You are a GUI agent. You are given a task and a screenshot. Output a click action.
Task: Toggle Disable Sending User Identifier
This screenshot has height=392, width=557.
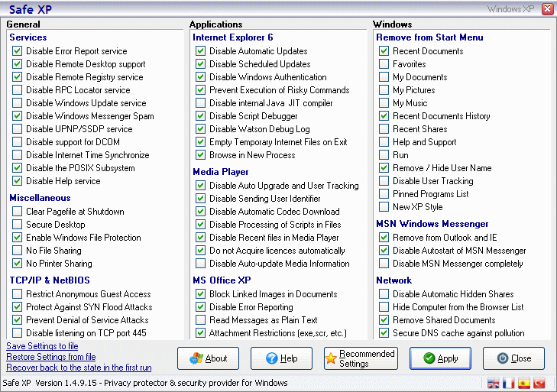200,199
